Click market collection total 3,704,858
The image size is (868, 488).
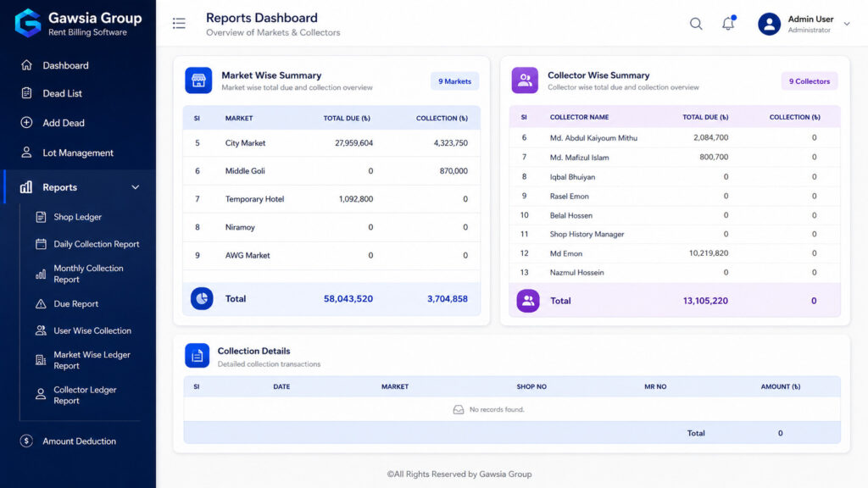tap(448, 299)
